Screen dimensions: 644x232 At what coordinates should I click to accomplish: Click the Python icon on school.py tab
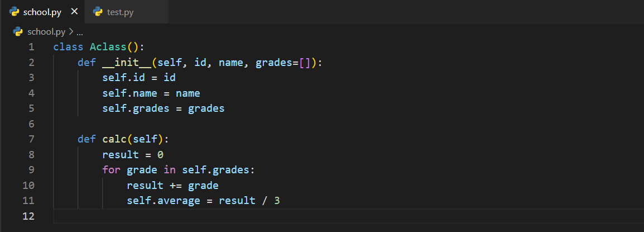tap(15, 12)
